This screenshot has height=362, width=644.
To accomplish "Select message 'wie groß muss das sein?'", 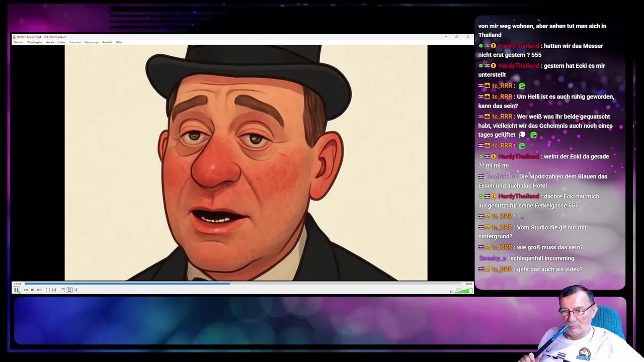I will (550, 247).
